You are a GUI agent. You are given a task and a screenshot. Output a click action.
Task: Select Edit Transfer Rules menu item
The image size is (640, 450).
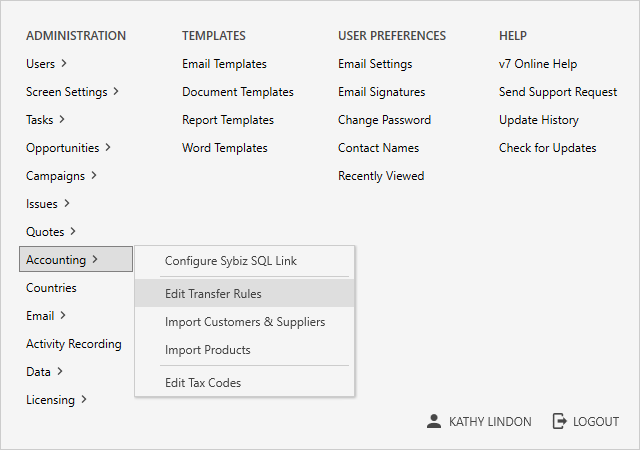[x=213, y=294]
